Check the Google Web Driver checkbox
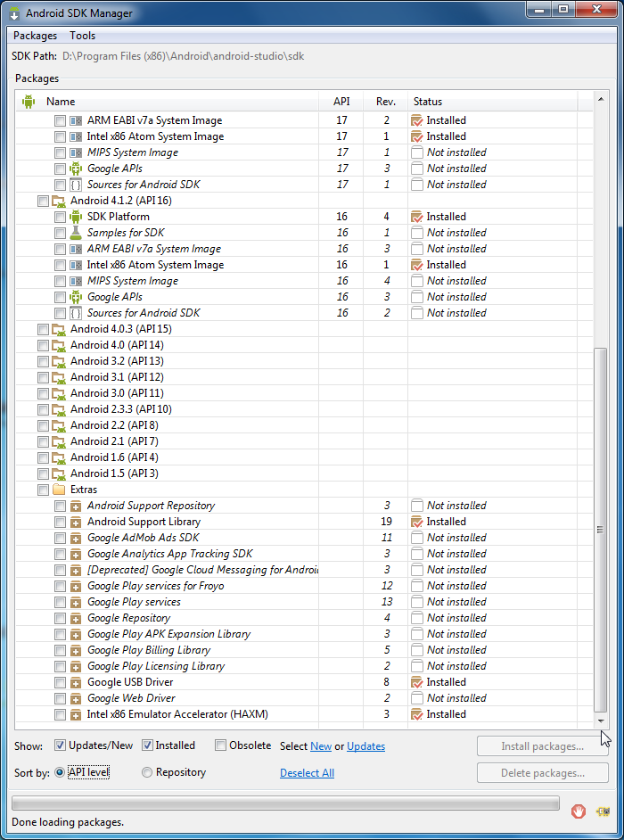The width and height of the screenshot is (624, 840). pyautogui.click(x=60, y=698)
